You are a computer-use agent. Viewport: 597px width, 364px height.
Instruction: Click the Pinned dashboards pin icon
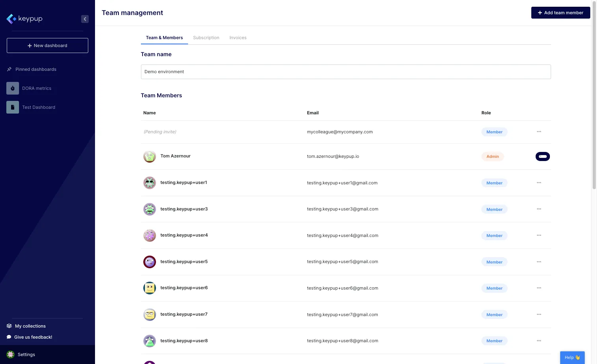point(9,69)
